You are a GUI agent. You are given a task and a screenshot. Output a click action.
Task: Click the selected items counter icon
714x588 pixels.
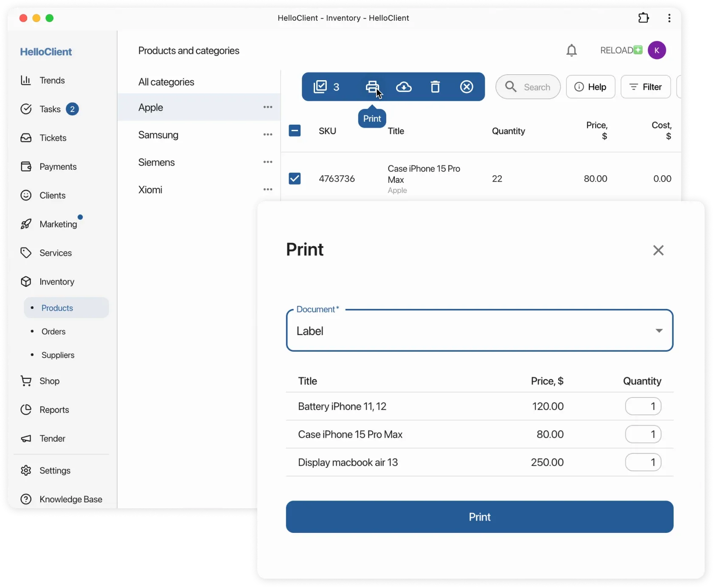tap(320, 87)
